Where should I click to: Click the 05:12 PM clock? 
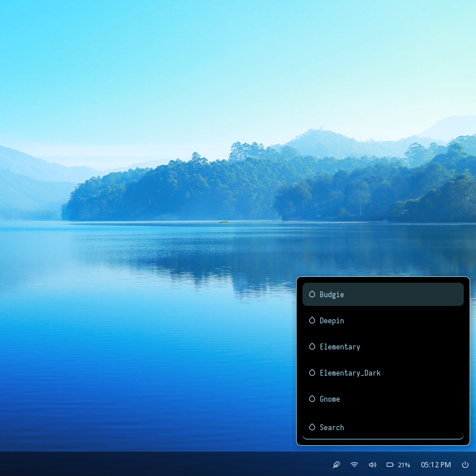coord(435,465)
